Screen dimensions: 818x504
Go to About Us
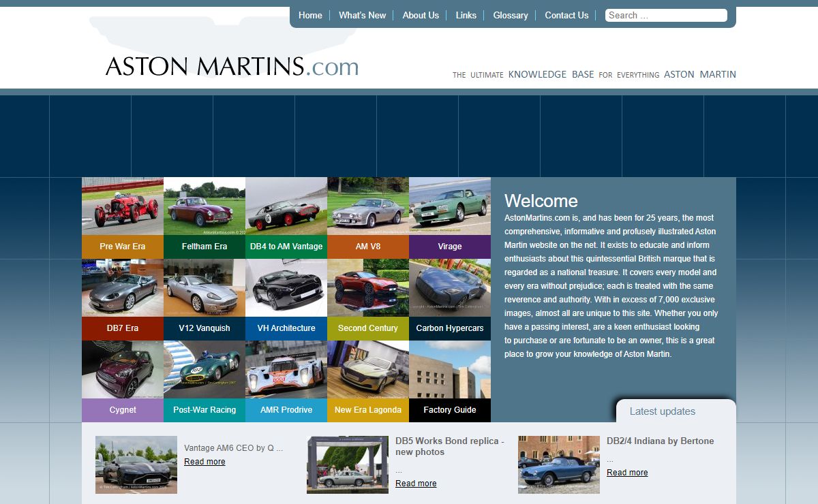[421, 15]
